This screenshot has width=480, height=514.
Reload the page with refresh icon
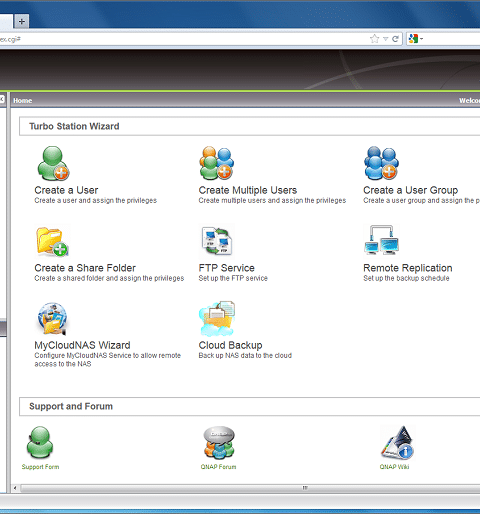(x=395, y=39)
